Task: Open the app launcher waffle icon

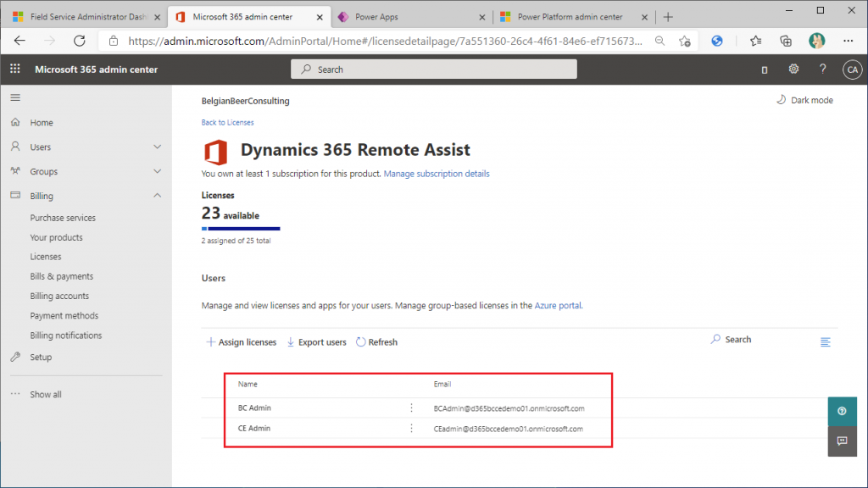Action: pyautogui.click(x=15, y=69)
